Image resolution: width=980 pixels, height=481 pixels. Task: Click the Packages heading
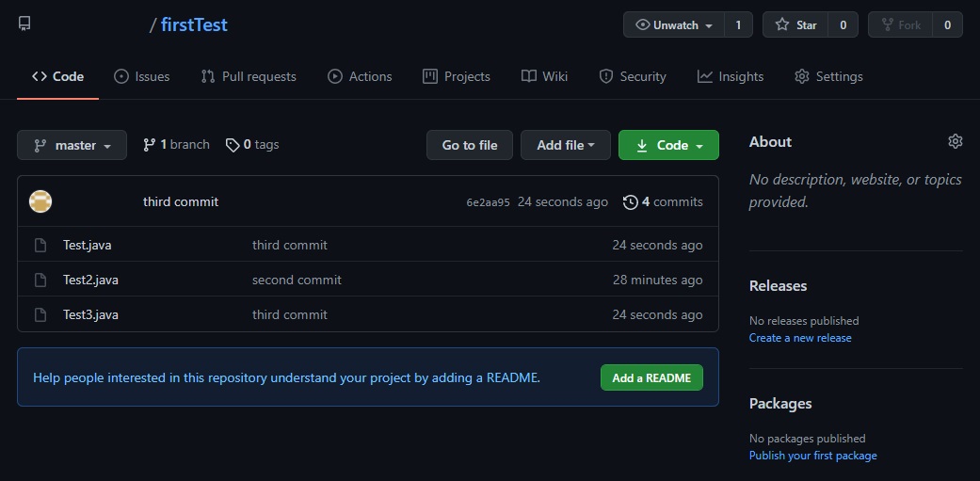[780, 404]
